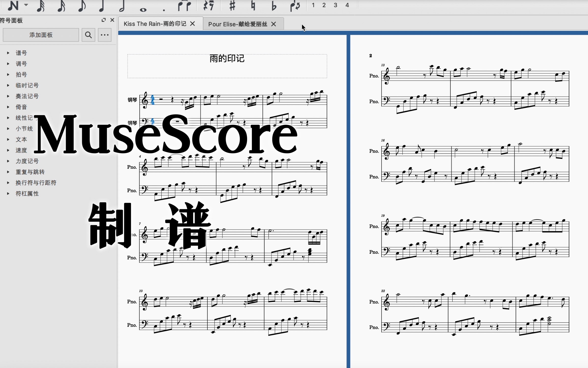
Task: Expand the 重复与跳转 palette
Action: 8,172
